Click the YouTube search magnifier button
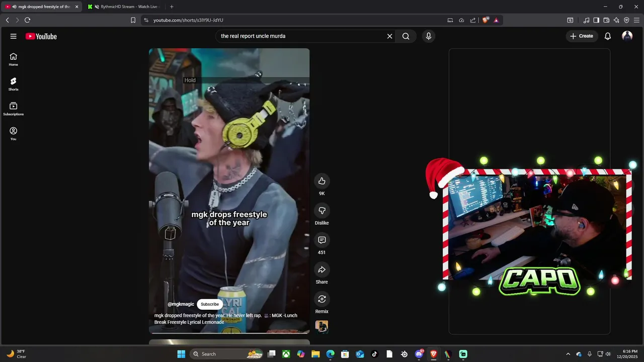 click(406, 36)
